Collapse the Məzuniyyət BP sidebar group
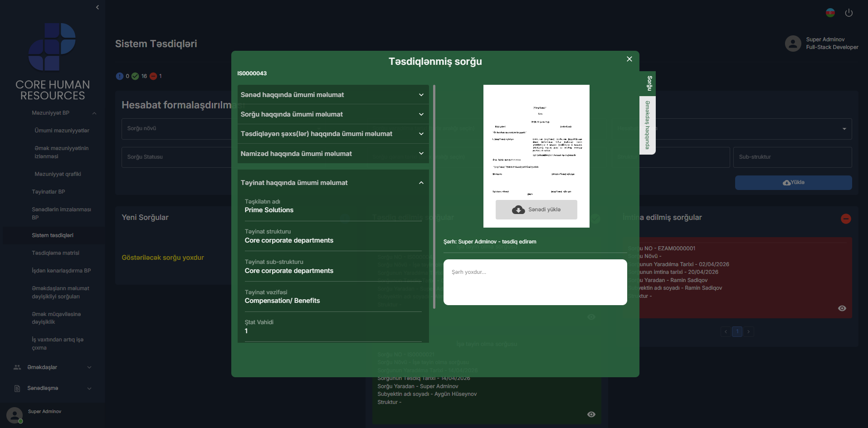The width and height of the screenshot is (868, 428). click(x=94, y=113)
